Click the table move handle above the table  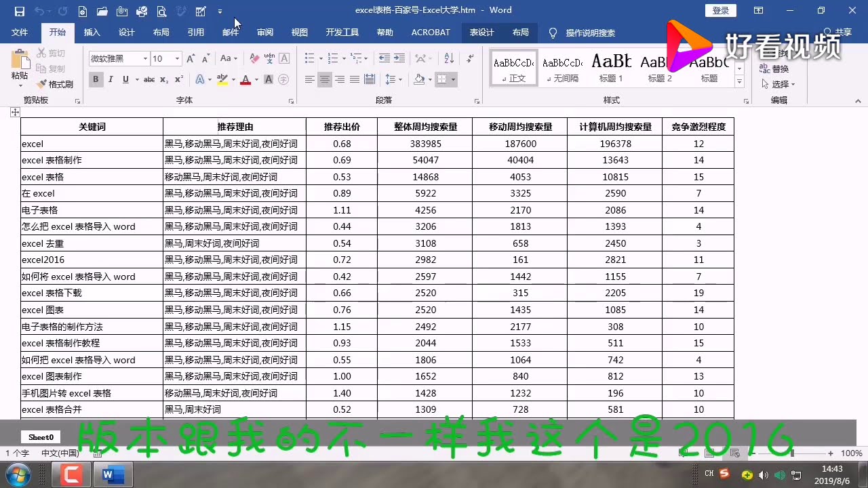coord(15,112)
